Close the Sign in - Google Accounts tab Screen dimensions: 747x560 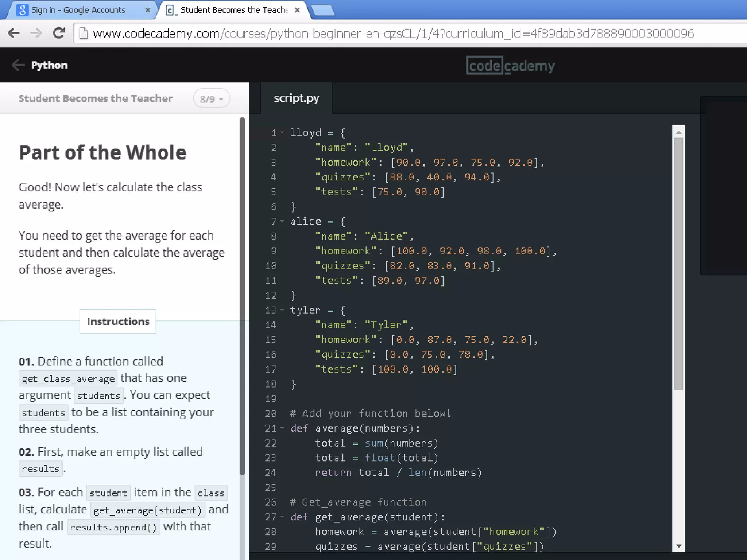pyautogui.click(x=148, y=10)
